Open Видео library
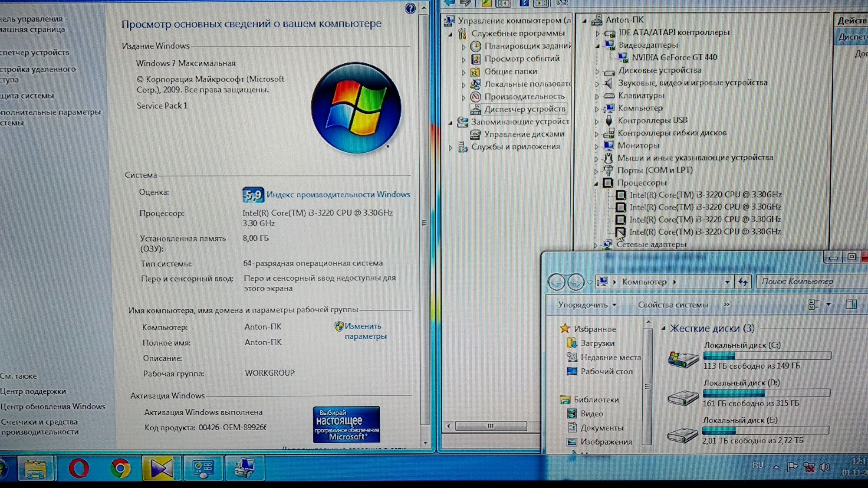The image size is (868, 488). tap(592, 414)
